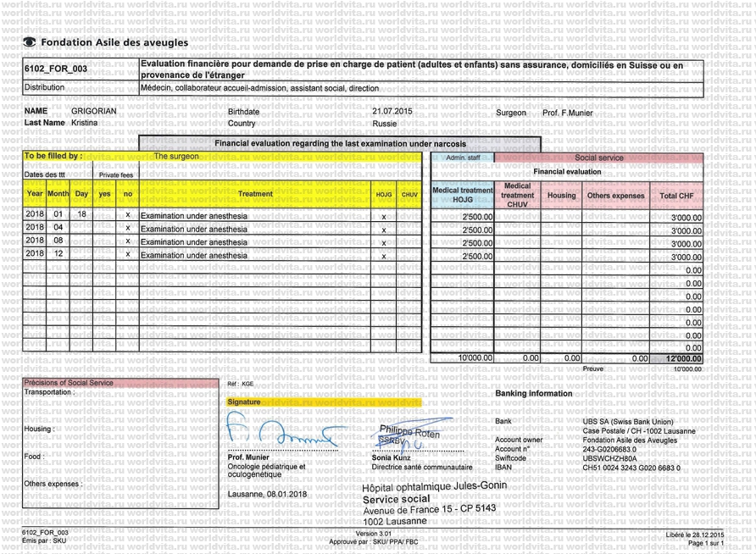756x554 pixels.
Task: Click the Swift code "UBSWCHZH80A"
Action: [x=609, y=458]
